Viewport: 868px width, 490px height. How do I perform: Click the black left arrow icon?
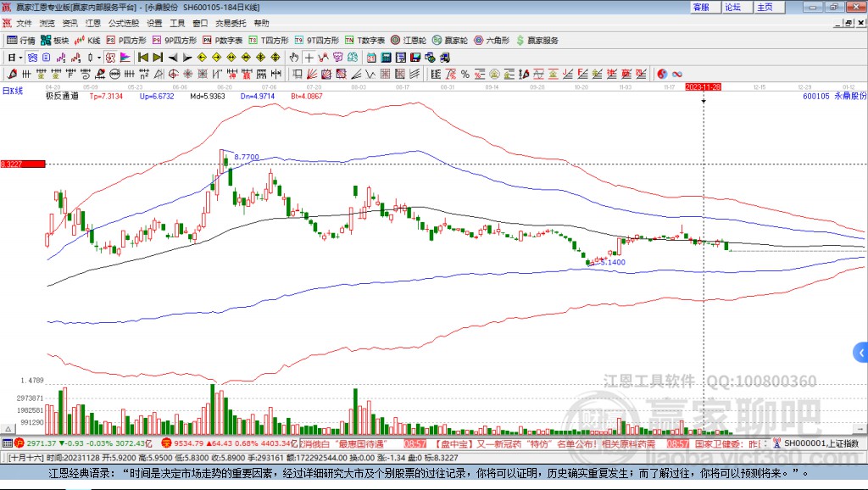coord(173,58)
